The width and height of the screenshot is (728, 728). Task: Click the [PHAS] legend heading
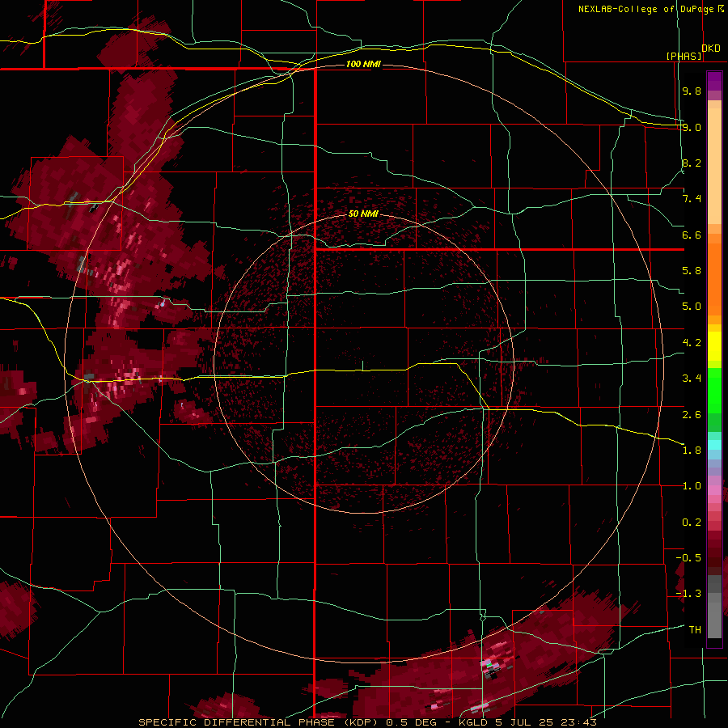(684, 56)
